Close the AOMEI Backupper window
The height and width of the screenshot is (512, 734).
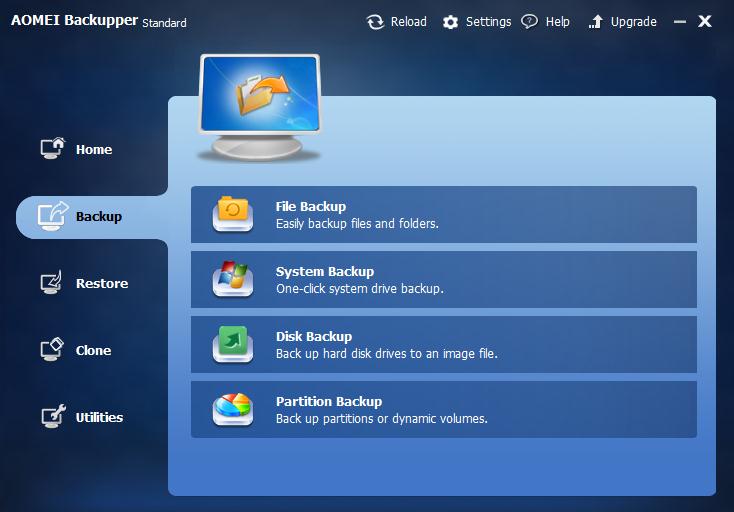[705, 21]
